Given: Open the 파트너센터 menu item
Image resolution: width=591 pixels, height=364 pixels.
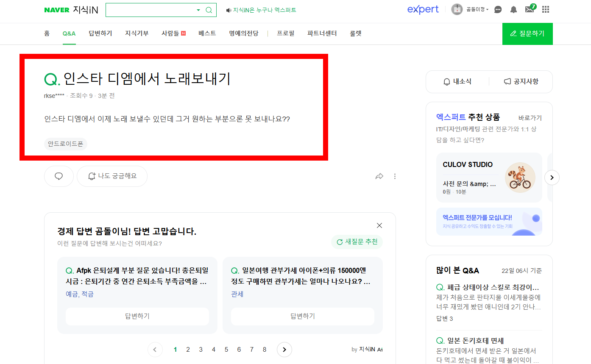Looking at the screenshot, I should tap(322, 33).
